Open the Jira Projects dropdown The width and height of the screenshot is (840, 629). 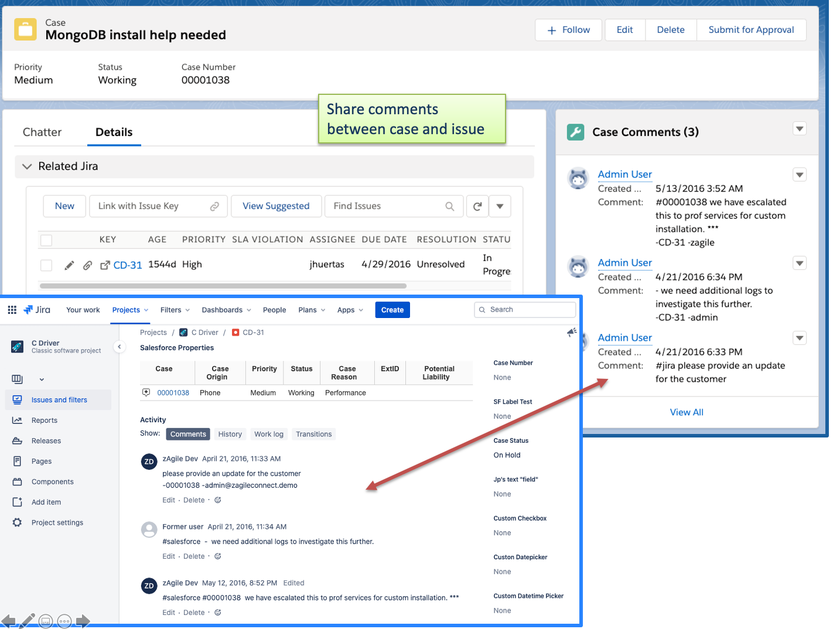tap(130, 310)
